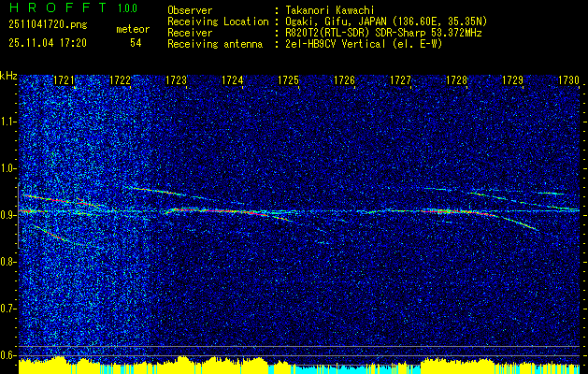The image size is (588, 374).
Task: Click the 1728 time marker
Action: [457, 79]
